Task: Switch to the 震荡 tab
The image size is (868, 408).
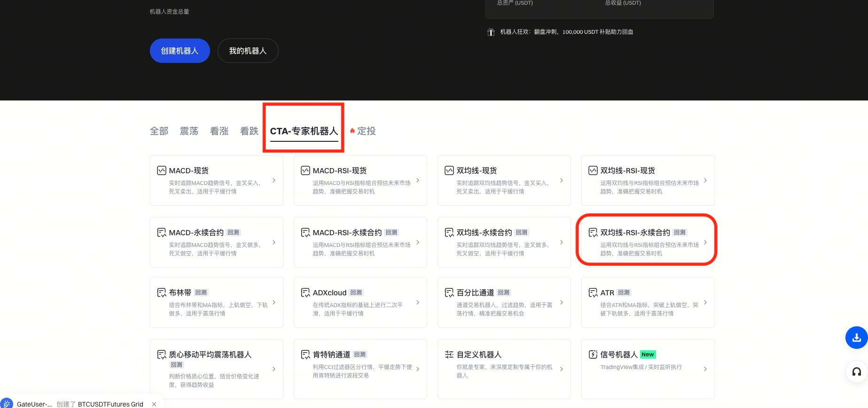Action: point(189,131)
